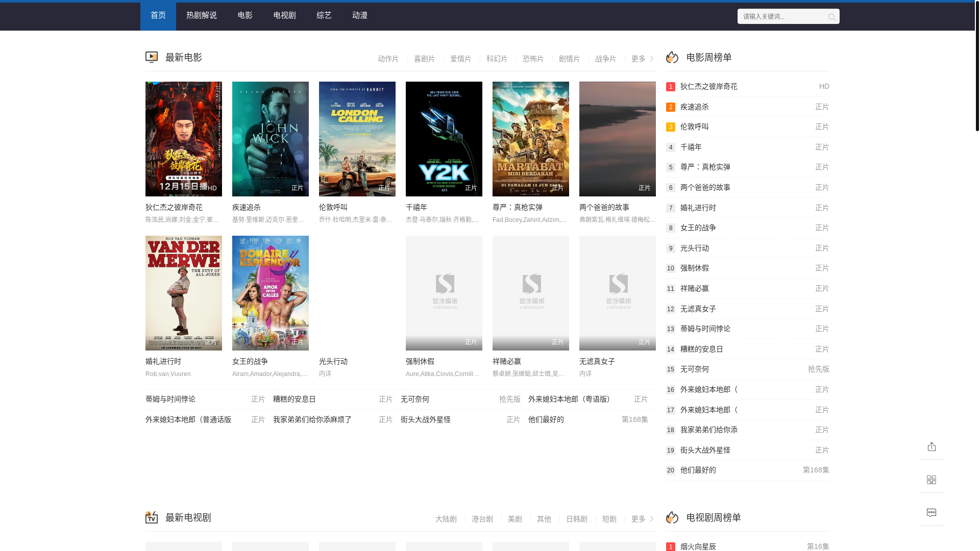Open 无滤真女子 placeholder thumbnail
The width and height of the screenshot is (980, 551).
coord(618,293)
